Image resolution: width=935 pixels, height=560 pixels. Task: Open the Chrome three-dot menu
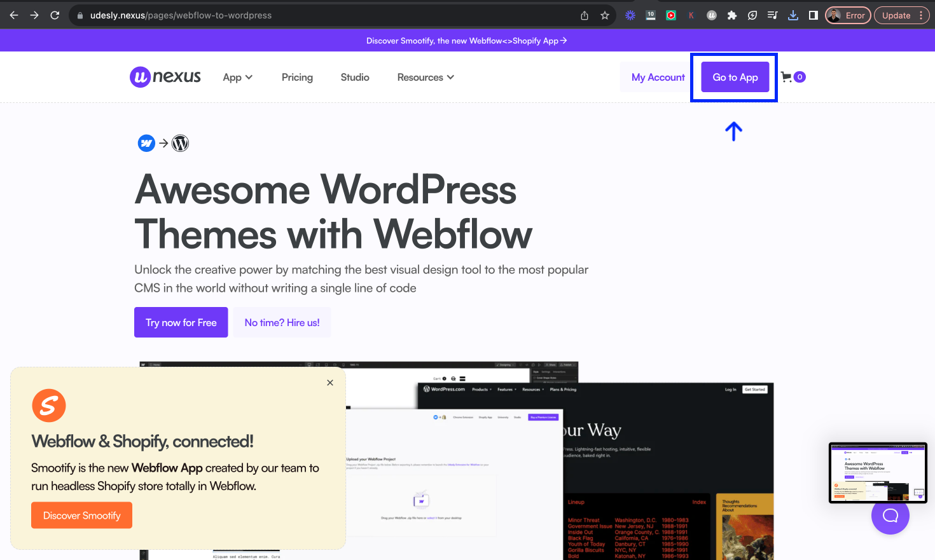(921, 15)
